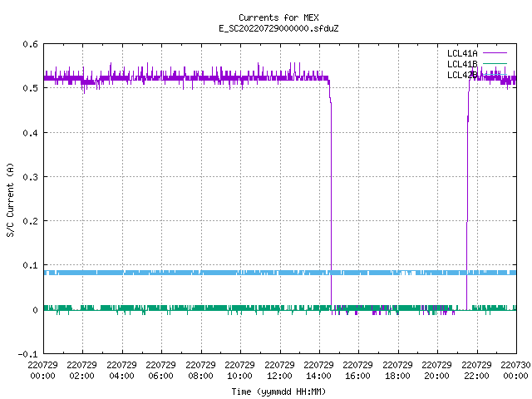The image size is (532, 399).
Task: Click the x-axis tick '220730 00:00'
Action: pyautogui.click(x=515, y=370)
